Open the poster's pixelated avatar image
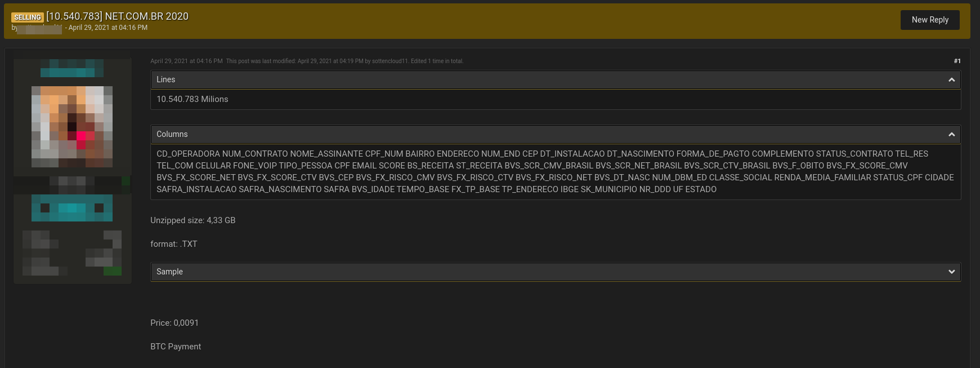The image size is (980, 368). (x=72, y=127)
